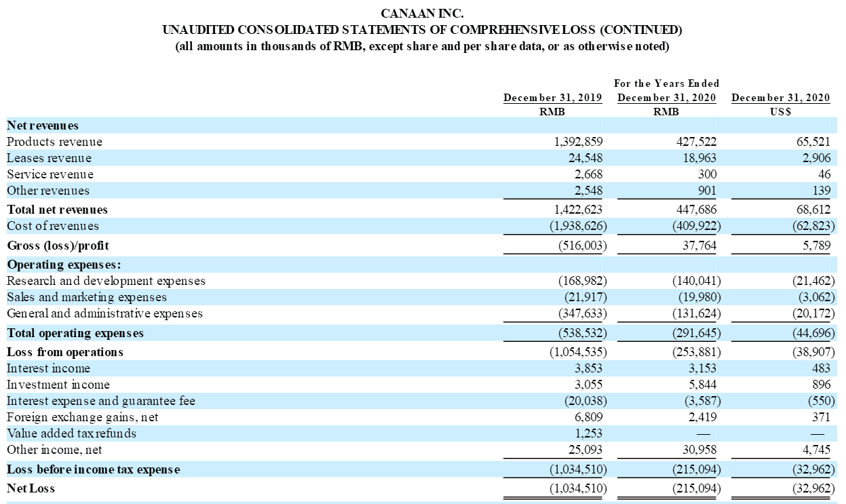Click the 'Cost of revenues' label
The height and width of the screenshot is (504, 846).
pyautogui.click(x=53, y=226)
